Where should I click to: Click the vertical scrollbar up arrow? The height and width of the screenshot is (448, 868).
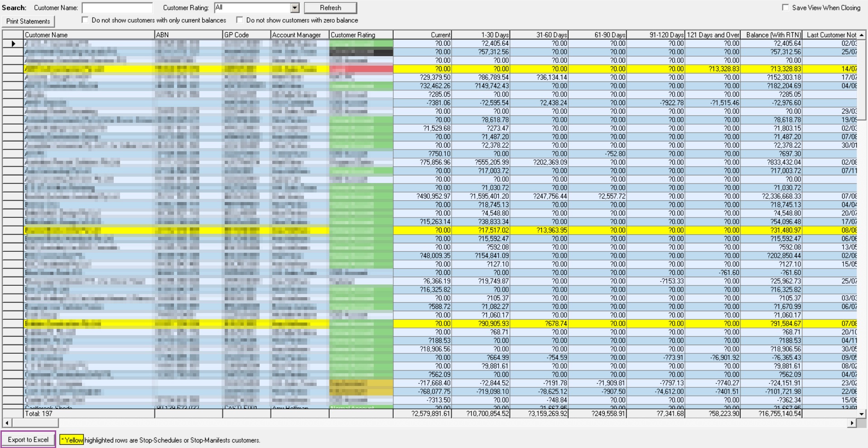pyautogui.click(x=862, y=35)
